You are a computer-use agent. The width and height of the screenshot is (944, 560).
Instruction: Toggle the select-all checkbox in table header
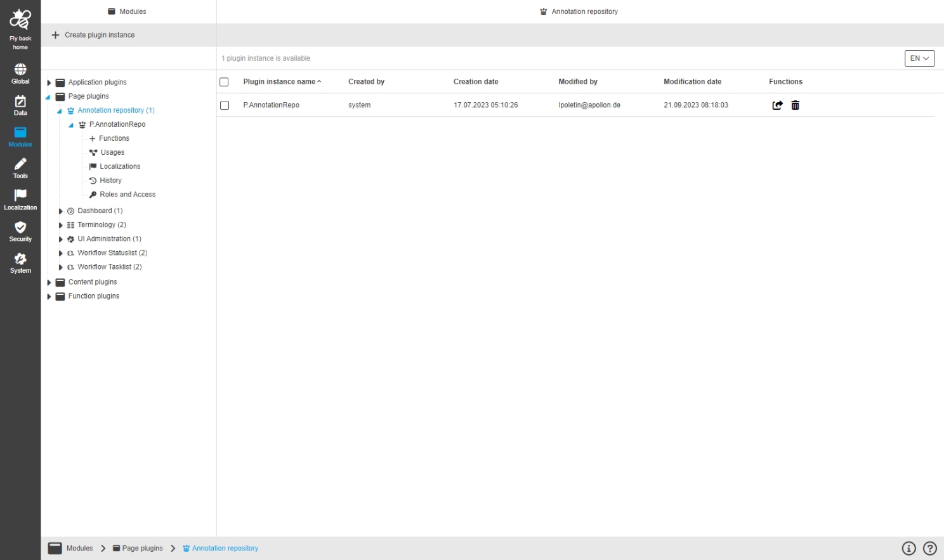(x=224, y=82)
